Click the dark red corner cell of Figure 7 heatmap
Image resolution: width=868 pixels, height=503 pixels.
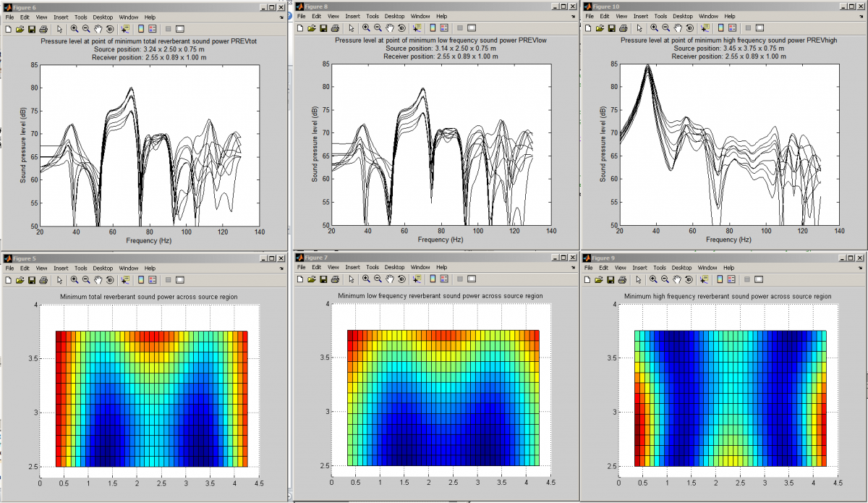[x=352, y=336]
